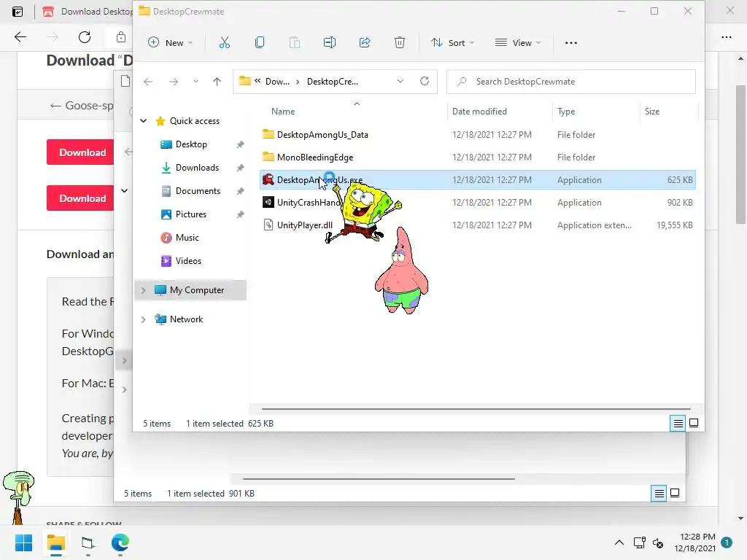Screen dimensions: 747x560
Task: Go forward in DesktopCrewmate Explorer window
Action: click(x=174, y=82)
